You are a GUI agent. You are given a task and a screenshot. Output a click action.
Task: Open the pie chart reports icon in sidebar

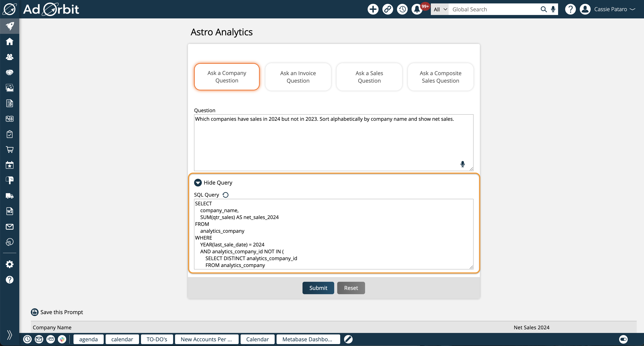tap(9, 242)
